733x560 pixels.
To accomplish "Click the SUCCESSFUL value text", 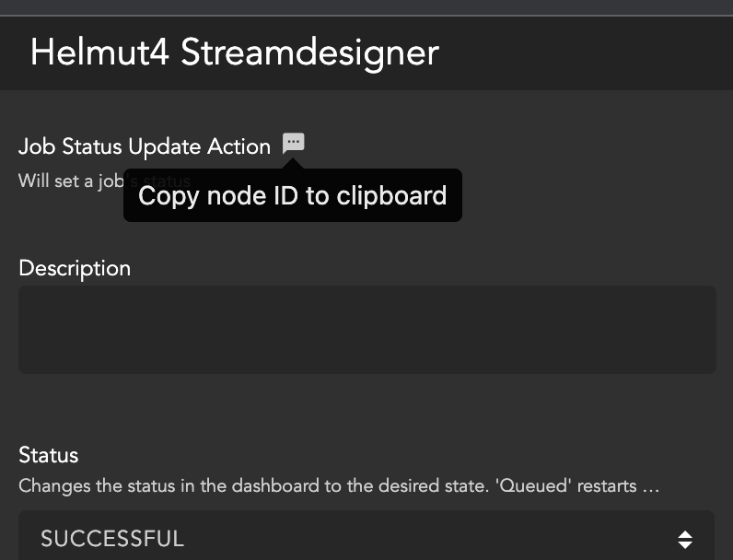I will click(x=112, y=538).
